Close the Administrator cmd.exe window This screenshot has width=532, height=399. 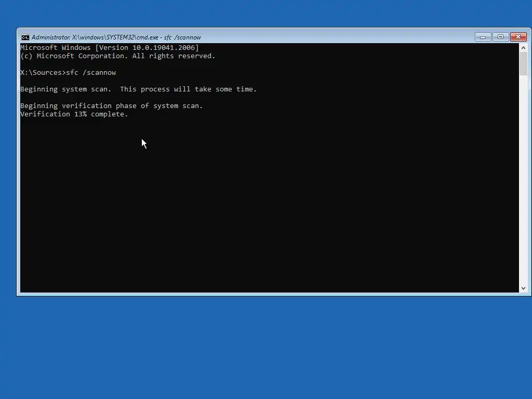518,37
